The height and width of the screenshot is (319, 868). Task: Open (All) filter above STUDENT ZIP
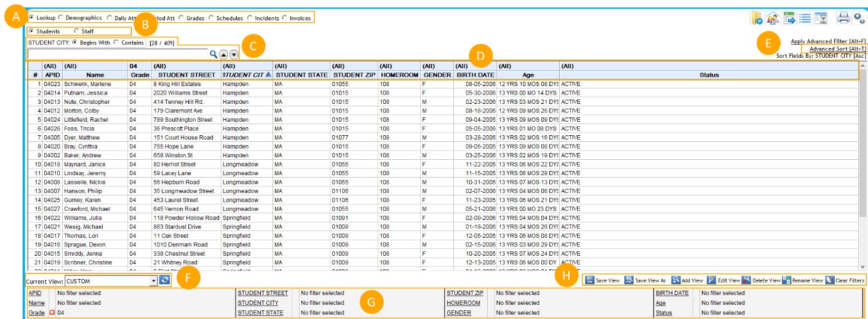point(354,66)
